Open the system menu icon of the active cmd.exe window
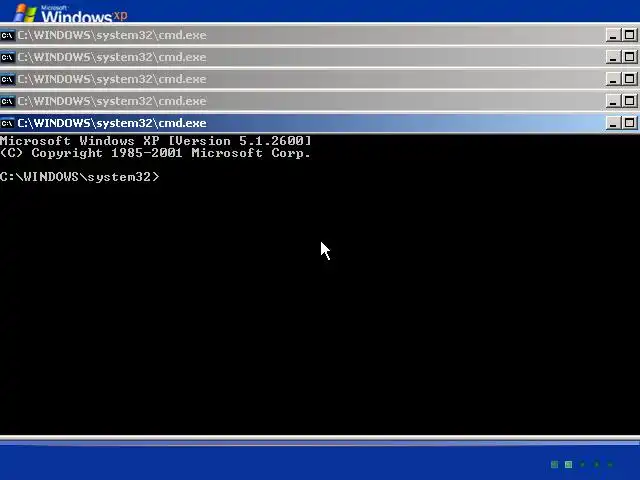This screenshot has height=480, width=640. point(7,123)
